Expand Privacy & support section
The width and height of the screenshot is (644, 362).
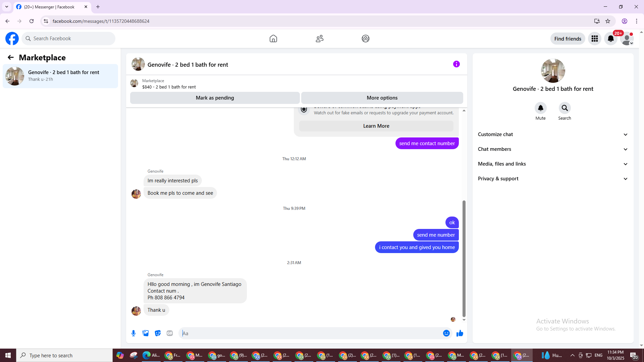553,179
